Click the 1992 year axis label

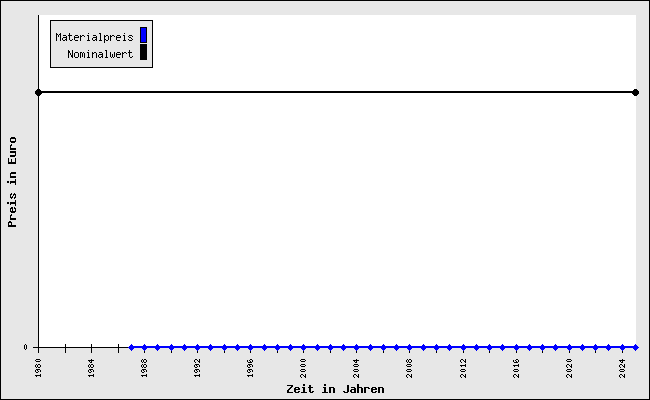198,369
